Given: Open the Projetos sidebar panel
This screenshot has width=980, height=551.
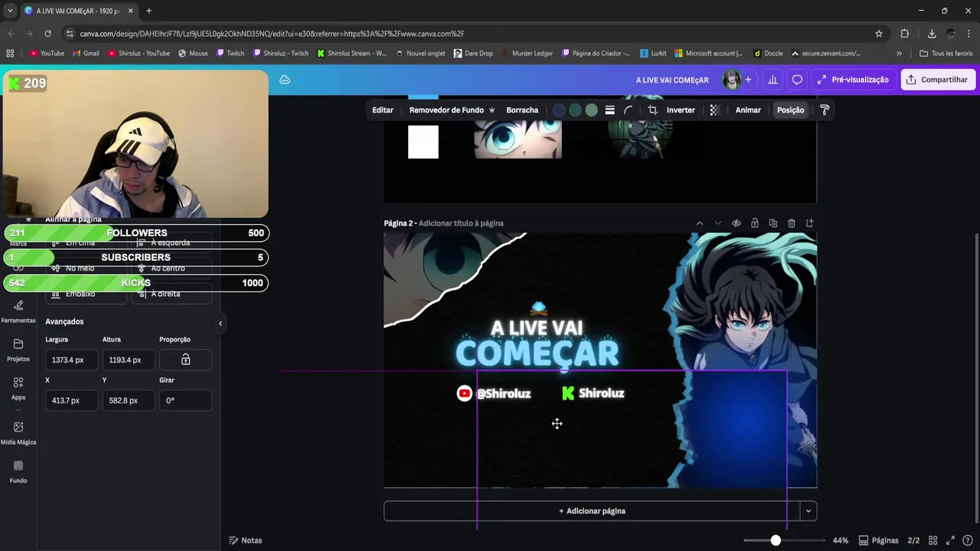Looking at the screenshot, I should (x=18, y=350).
